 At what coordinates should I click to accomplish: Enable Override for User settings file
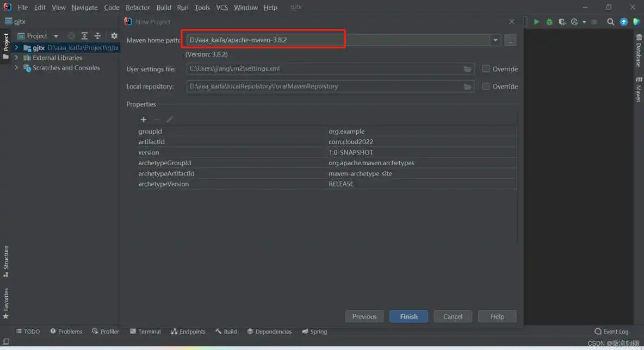[486, 69]
